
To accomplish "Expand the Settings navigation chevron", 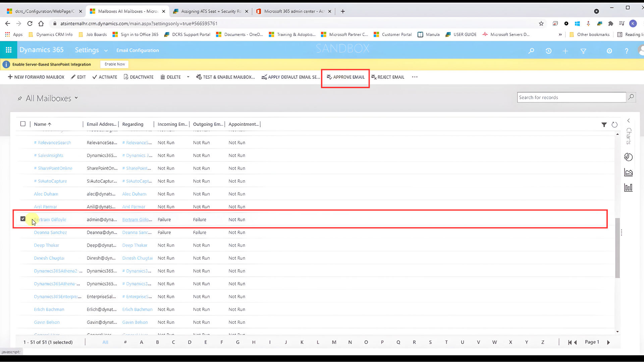I will (x=106, y=51).
